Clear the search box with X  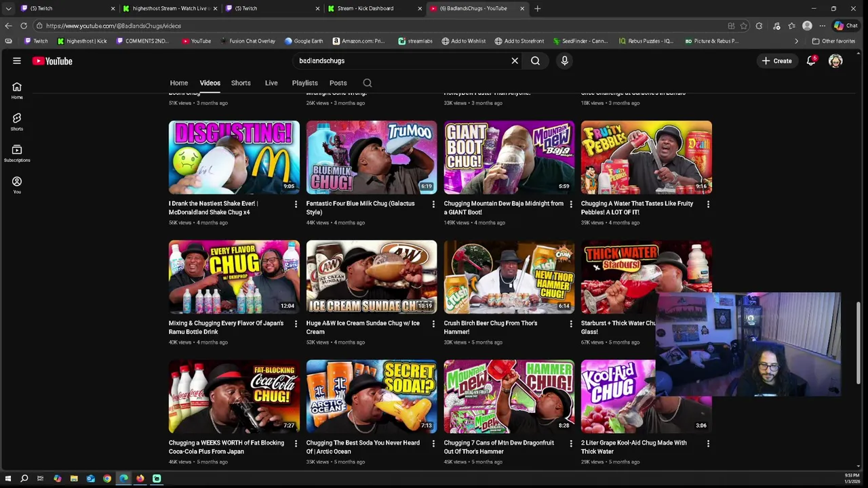pos(515,61)
